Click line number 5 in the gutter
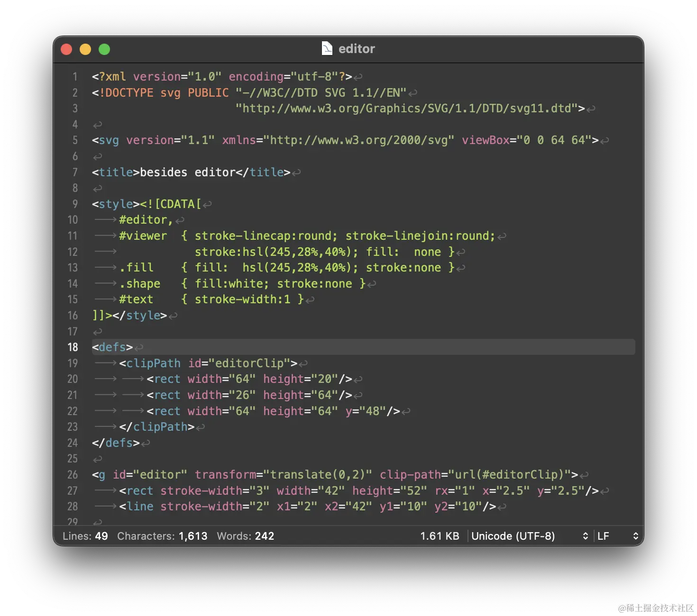Image resolution: width=697 pixels, height=616 pixels. (75, 140)
